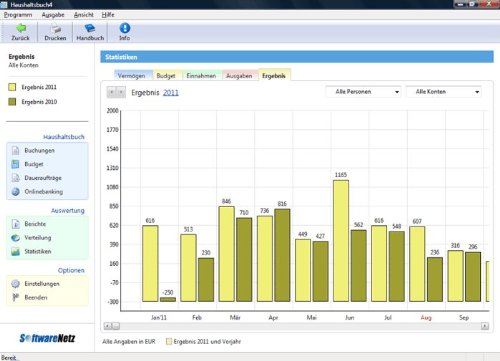This screenshot has height=361, width=500.
Task: Click the Ergebnis 2010 legend swatch
Action: click(12, 102)
